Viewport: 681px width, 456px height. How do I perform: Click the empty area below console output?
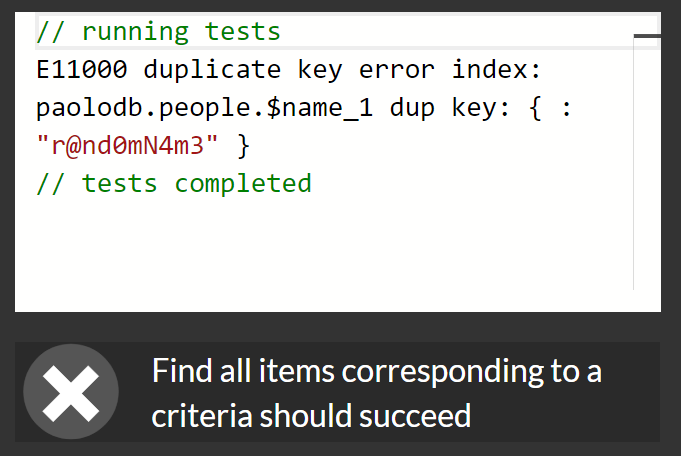(x=324, y=252)
